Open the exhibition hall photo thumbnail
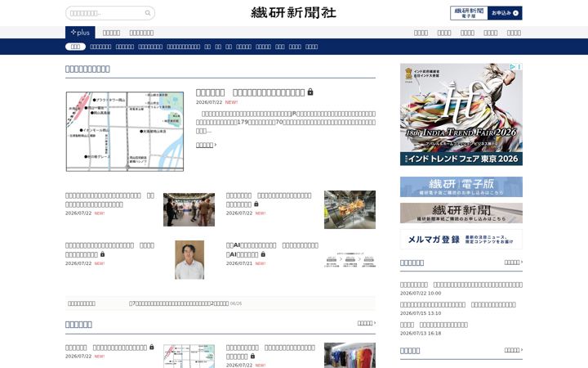 click(189, 209)
